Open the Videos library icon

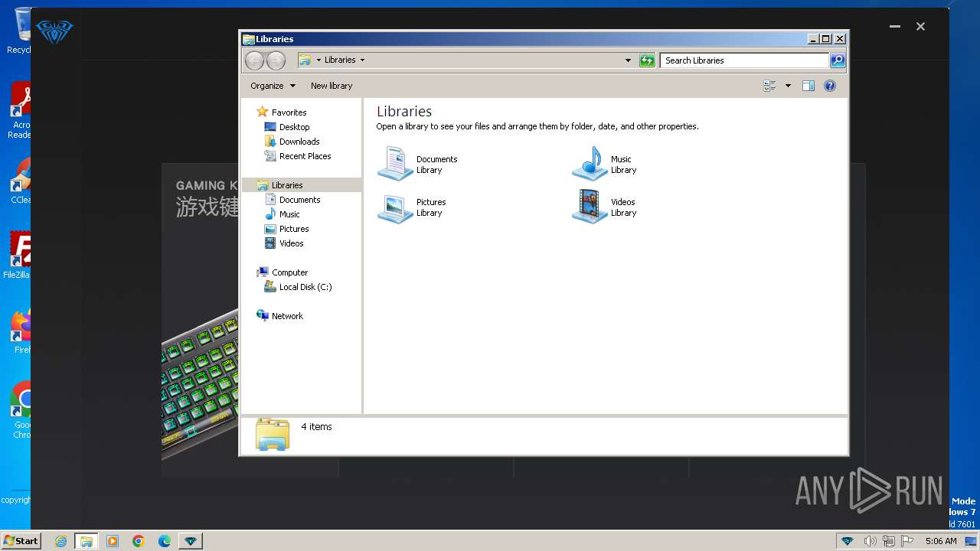pos(590,207)
